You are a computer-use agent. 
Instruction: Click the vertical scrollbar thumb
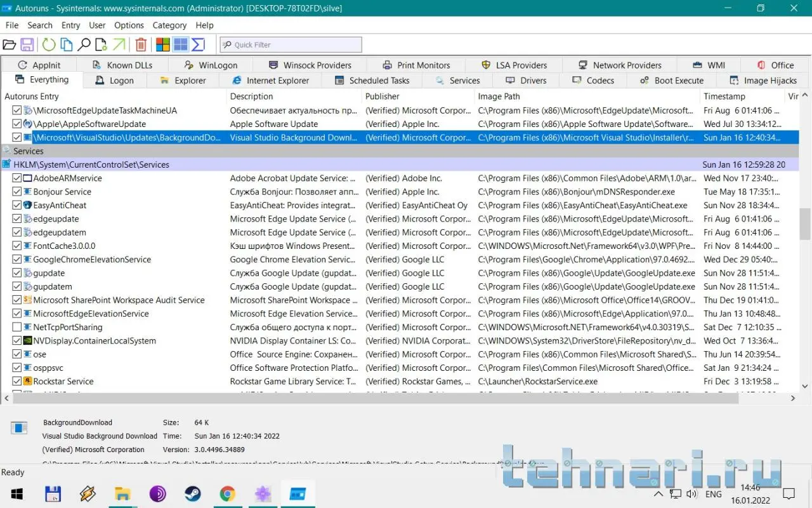tap(805, 224)
